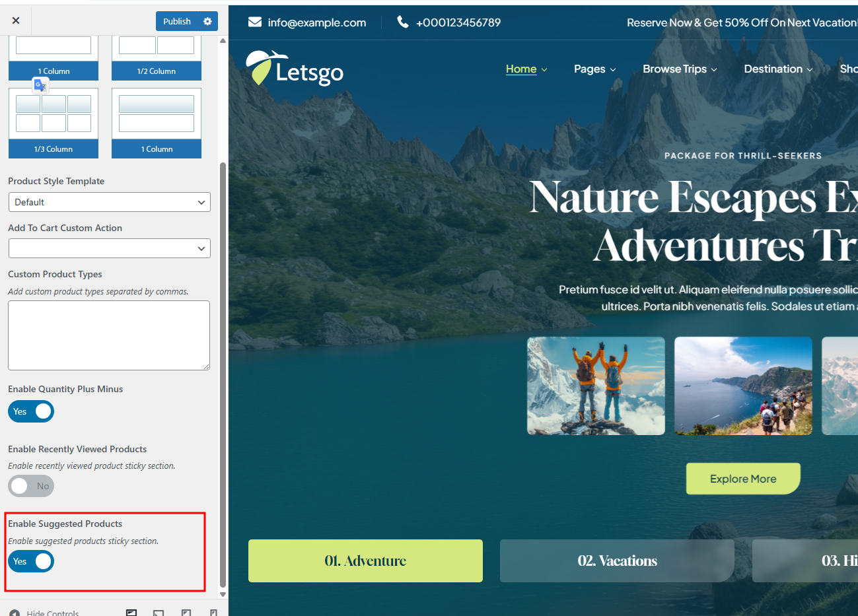Close the Customizer with the X icon

point(16,20)
